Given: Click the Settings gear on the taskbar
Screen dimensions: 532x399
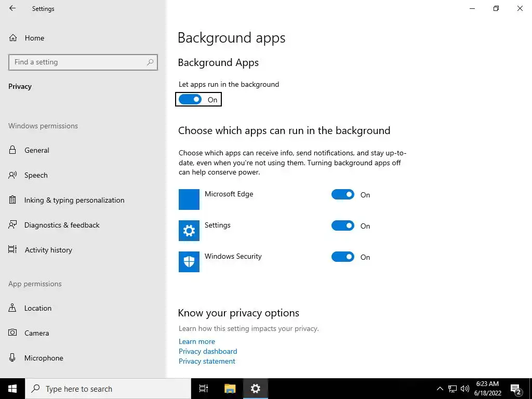Looking at the screenshot, I should [x=256, y=389].
